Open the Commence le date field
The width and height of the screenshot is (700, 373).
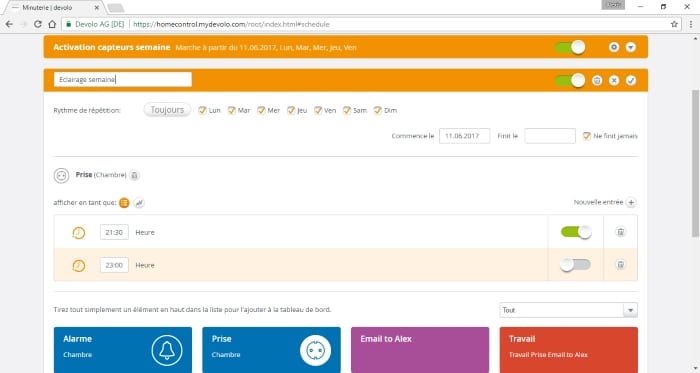click(x=464, y=136)
